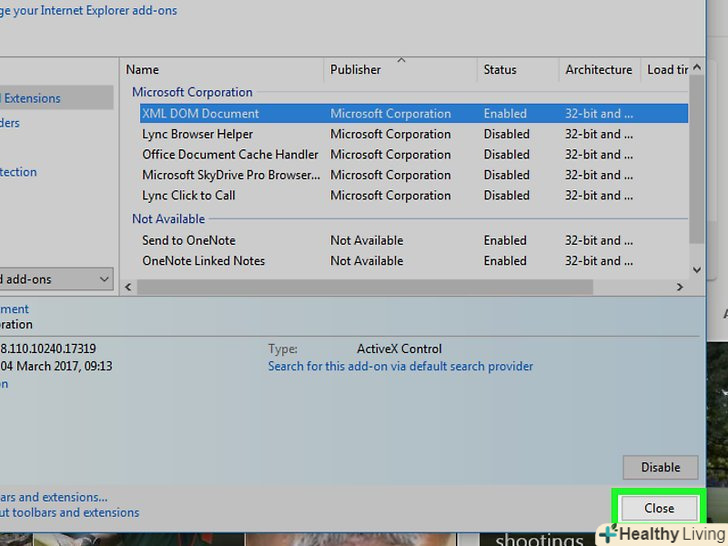The width and height of the screenshot is (728, 546).
Task: Collapse the Not Available group header
Action: click(x=168, y=219)
